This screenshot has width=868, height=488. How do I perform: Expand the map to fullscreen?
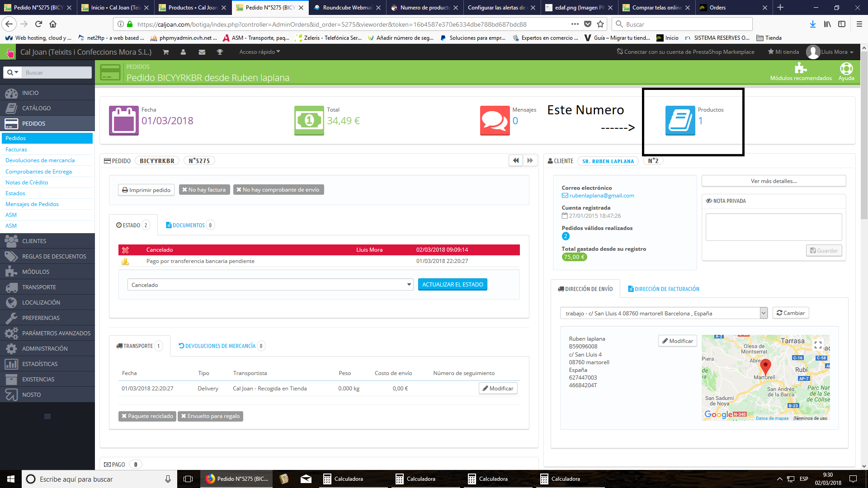pyautogui.click(x=817, y=345)
